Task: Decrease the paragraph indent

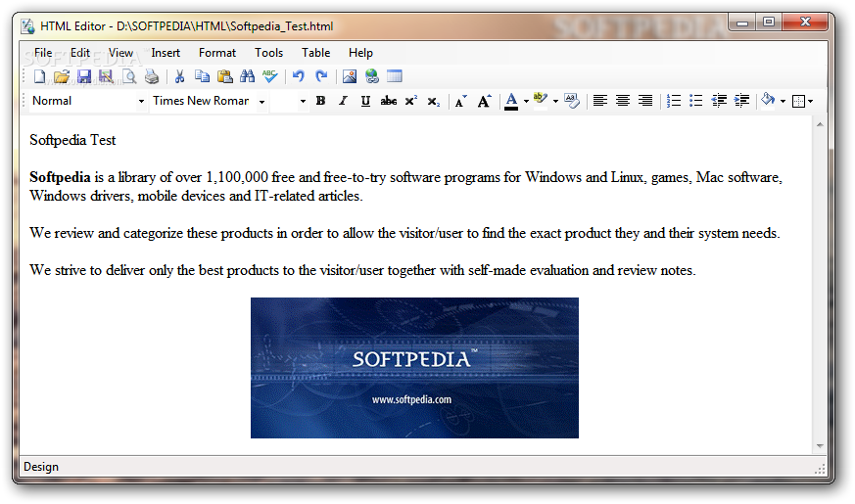Action: pos(719,101)
